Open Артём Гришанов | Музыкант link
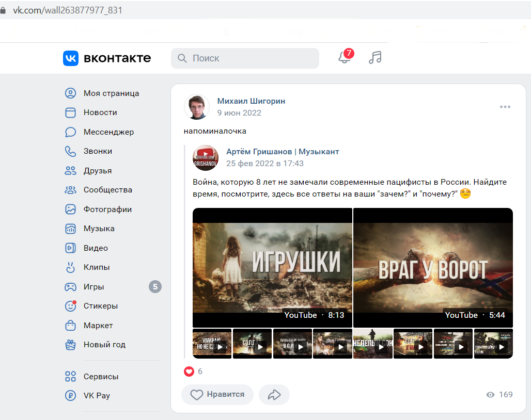This screenshot has width=531, height=420. click(283, 152)
